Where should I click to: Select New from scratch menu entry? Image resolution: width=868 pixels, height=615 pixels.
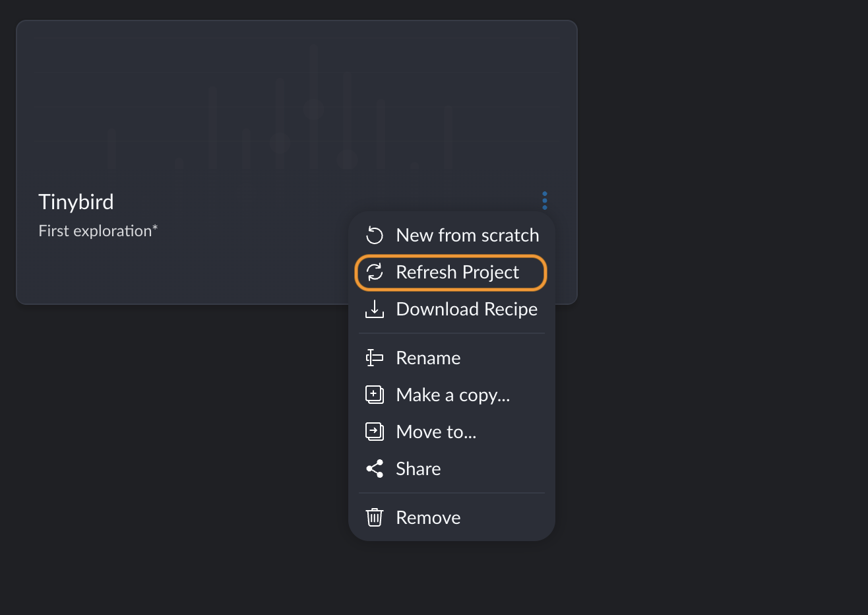[x=467, y=236]
